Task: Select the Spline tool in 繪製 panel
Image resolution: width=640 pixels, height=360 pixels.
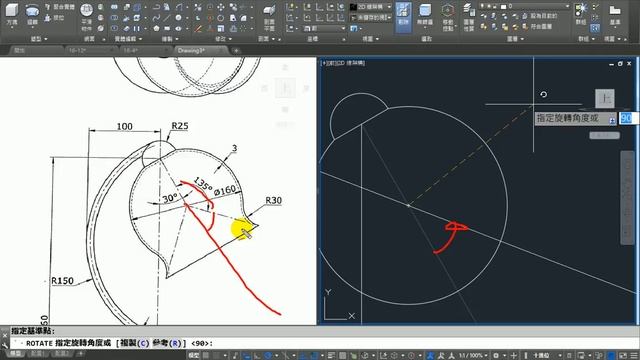Action: pos(156,18)
